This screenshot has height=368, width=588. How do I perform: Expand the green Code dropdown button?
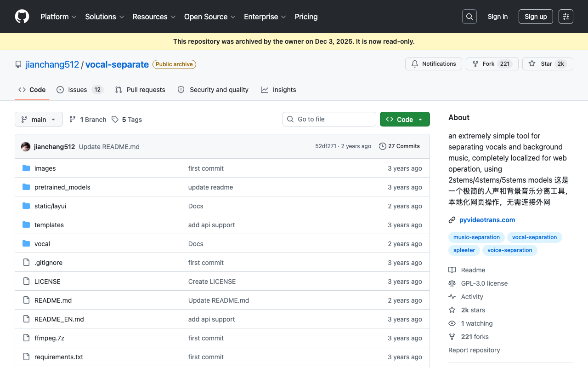405,119
